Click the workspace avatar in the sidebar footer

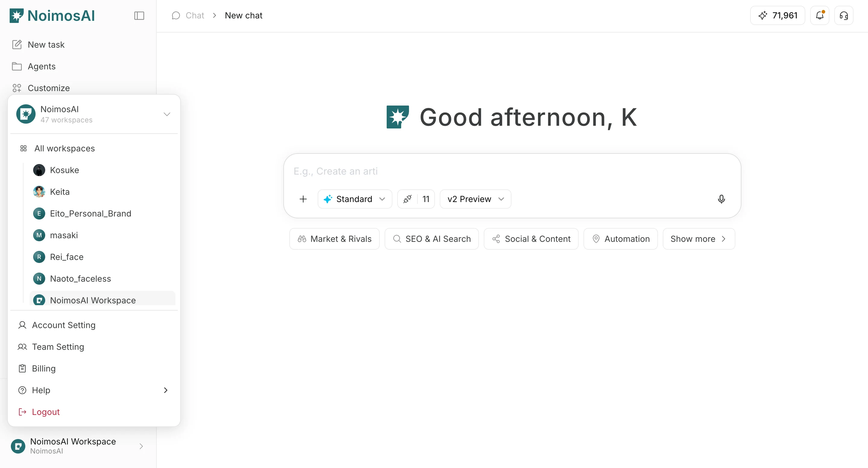click(18, 446)
